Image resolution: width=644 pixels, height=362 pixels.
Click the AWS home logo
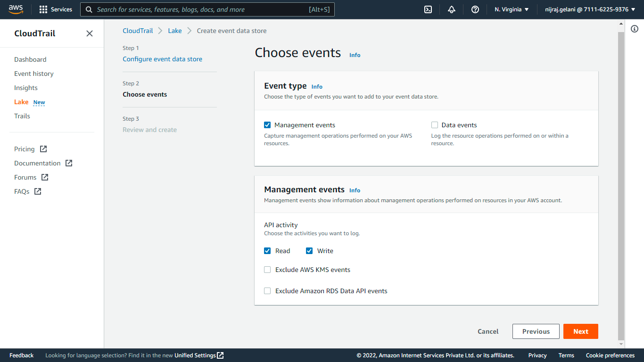click(16, 9)
